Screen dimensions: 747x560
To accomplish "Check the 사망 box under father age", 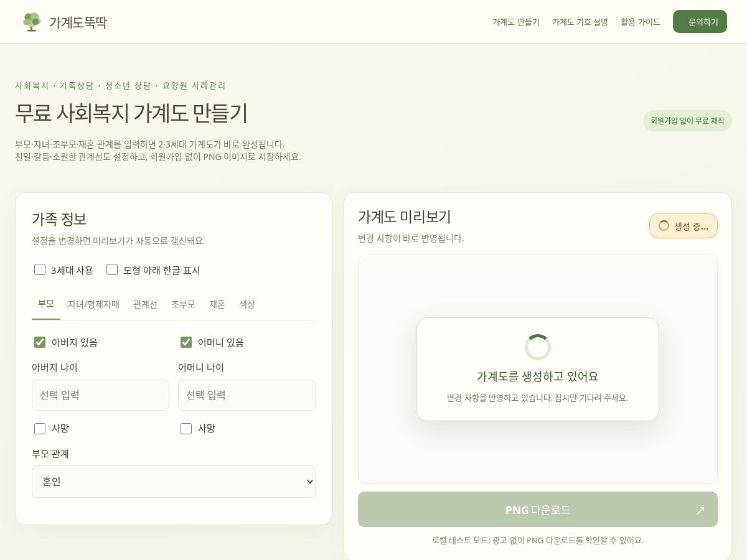I will (40, 428).
